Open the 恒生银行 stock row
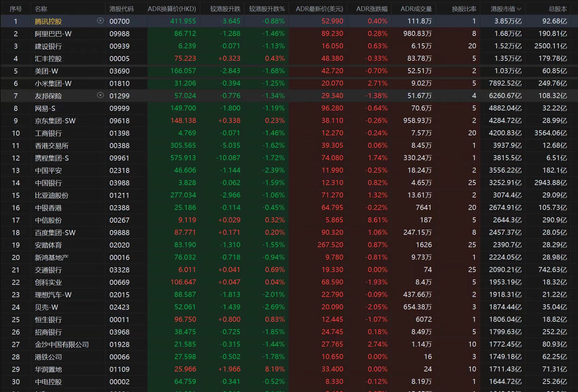 click(x=48, y=320)
